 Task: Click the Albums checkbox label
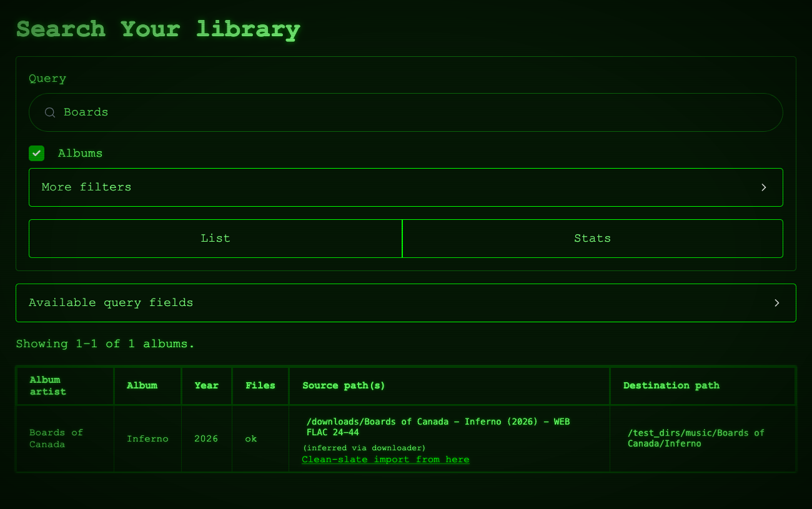(80, 153)
